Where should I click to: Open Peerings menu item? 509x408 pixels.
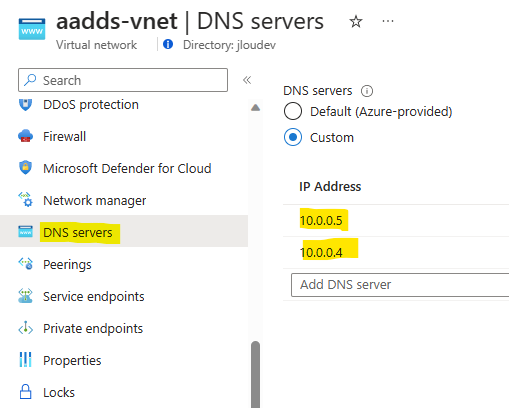click(124, 264)
